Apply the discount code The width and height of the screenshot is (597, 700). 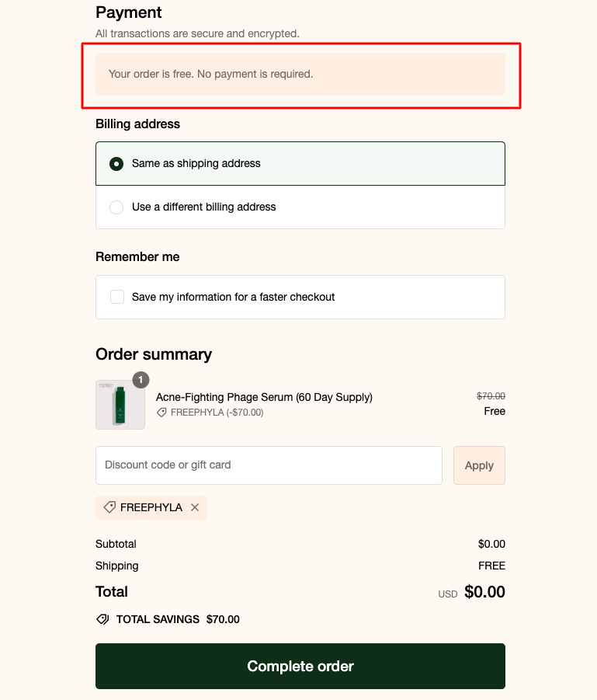[479, 465]
